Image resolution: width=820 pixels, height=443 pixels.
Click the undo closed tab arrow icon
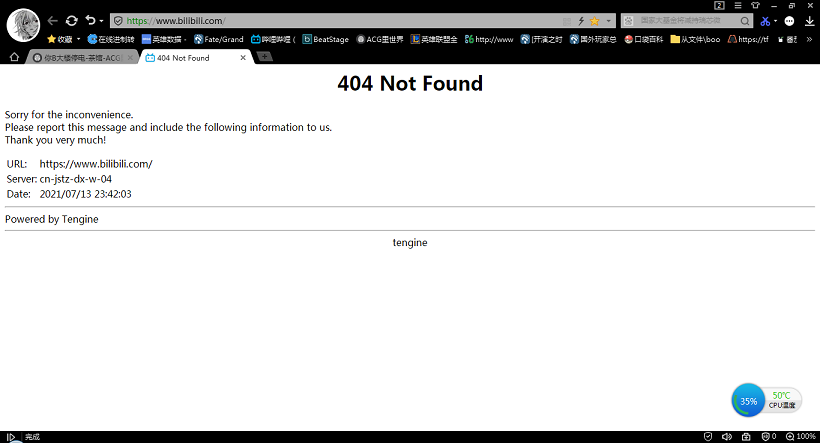pyautogui.click(x=90, y=20)
